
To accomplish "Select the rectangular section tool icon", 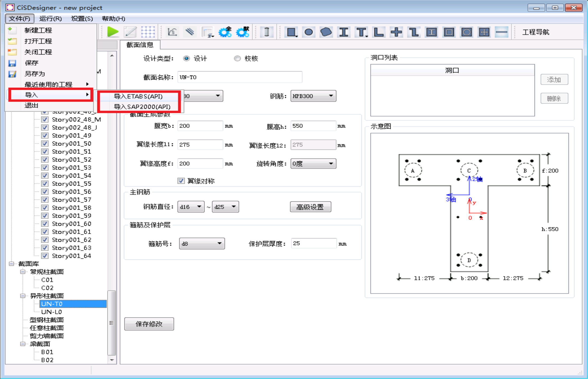I will point(291,32).
